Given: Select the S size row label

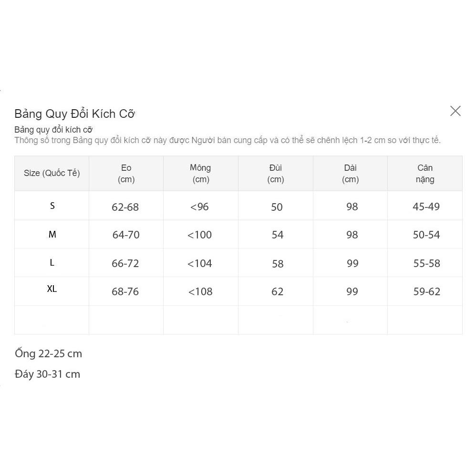Looking at the screenshot, I should click(x=52, y=206).
